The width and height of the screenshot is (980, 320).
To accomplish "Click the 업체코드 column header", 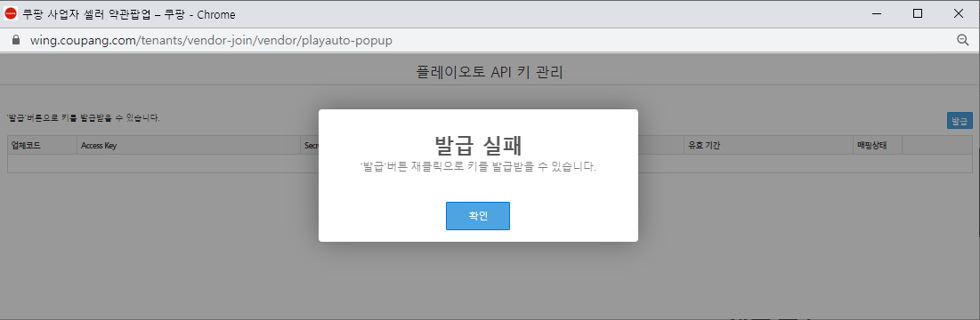I will pyautogui.click(x=43, y=146).
